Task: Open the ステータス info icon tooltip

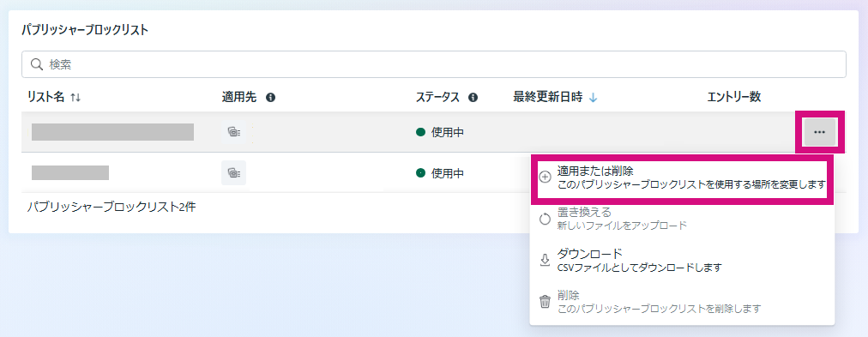Action: [473, 98]
